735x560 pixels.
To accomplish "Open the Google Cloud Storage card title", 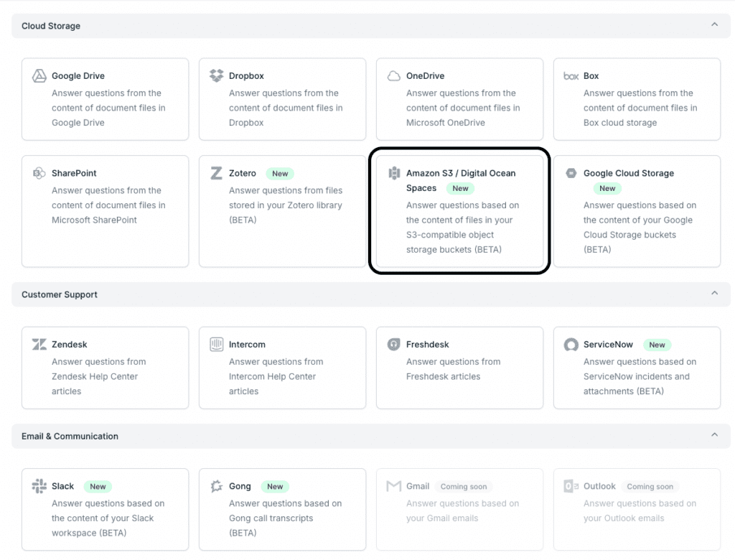I will pyautogui.click(x=629, y=173).
